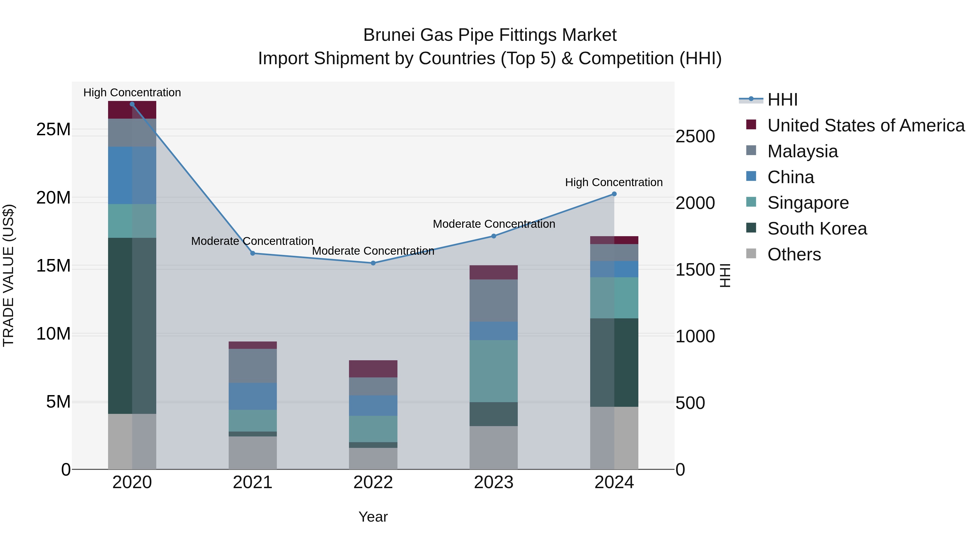Click High Concentration annotation above 2020
Image resolution: width=980 pixels, height=551 pixels.
pos(132,93)
